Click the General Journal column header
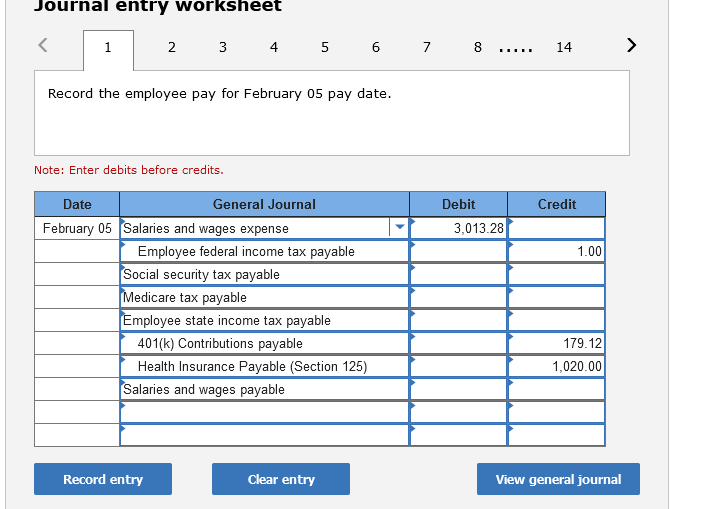This screenshot has height=509, width=723. (x=264, y=204)
